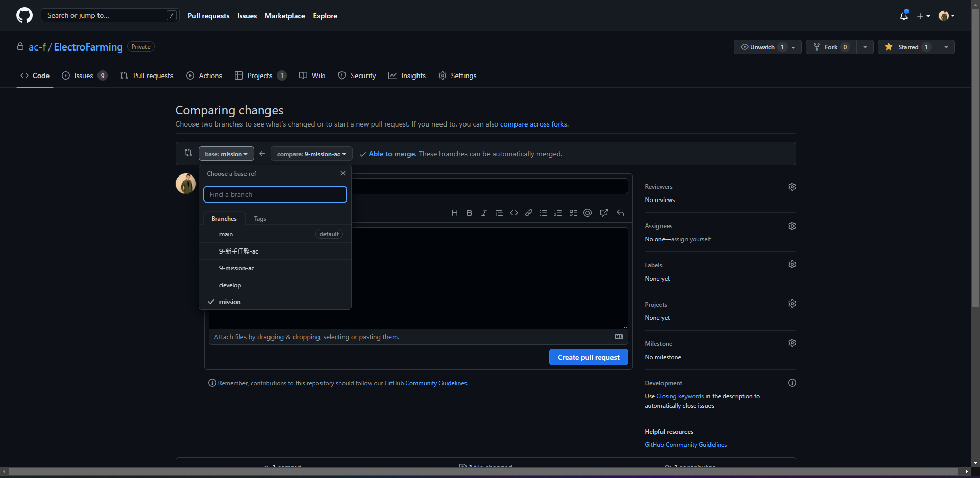
Task: Expand the Fork dropdown arrow
Action: pyautogui.click(x=865, y=47)
